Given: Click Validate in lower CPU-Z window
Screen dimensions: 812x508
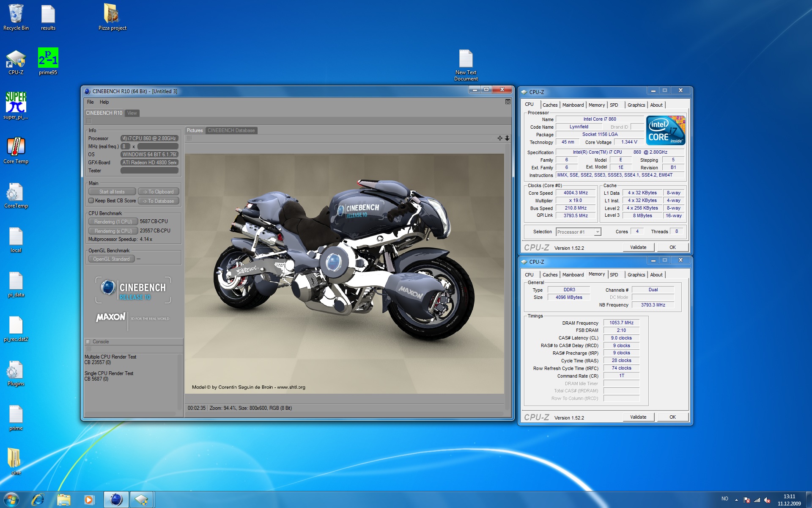Looking at the screenshot, I should point(638,417).
